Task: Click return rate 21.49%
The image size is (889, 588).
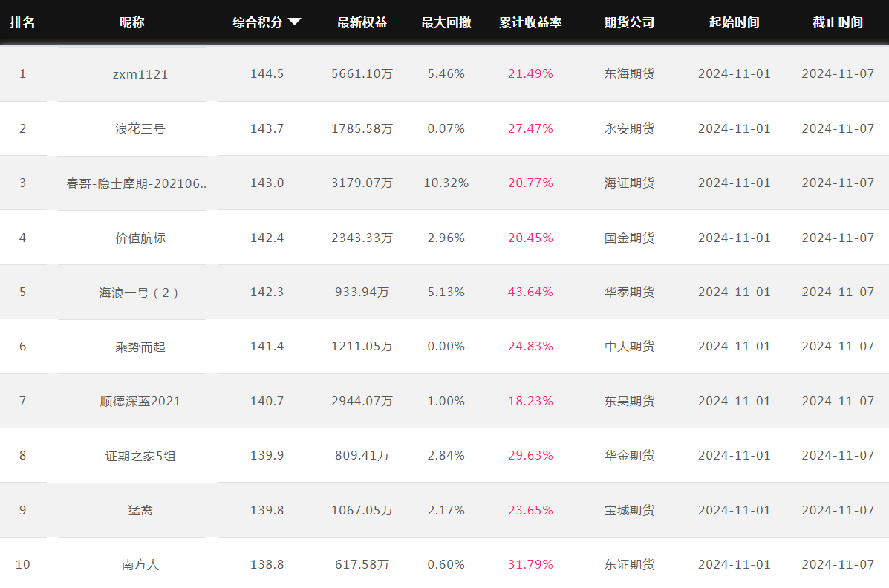Action: point(530,73)
